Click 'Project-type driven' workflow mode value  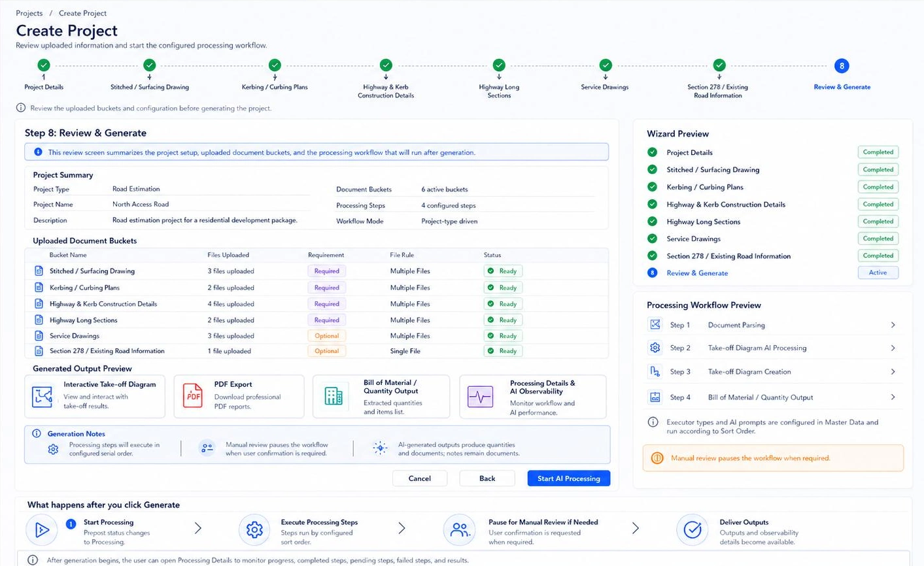tap(449, 221)
